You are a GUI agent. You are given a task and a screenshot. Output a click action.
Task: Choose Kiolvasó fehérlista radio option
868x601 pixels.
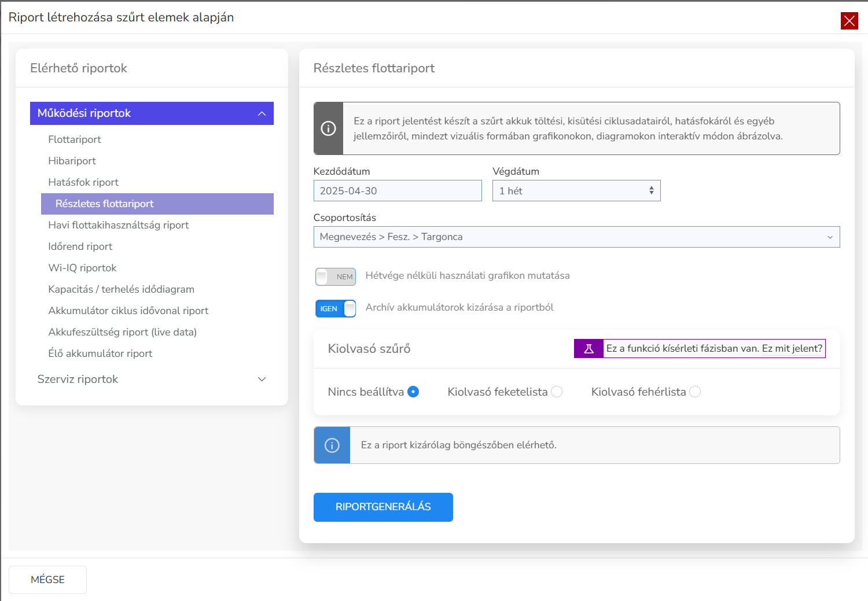(694, 392)
